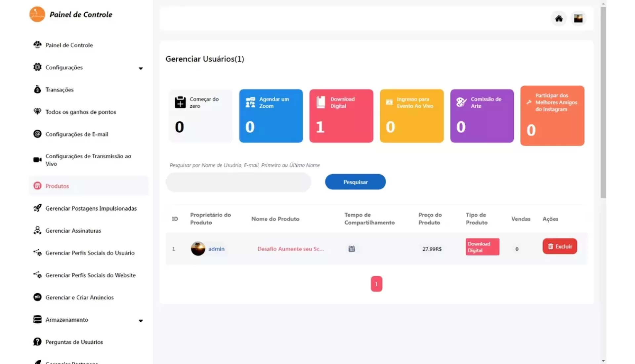Select the Download Digital filter card
Viewport: 635px width, 364px height.
tap(341, 116)
